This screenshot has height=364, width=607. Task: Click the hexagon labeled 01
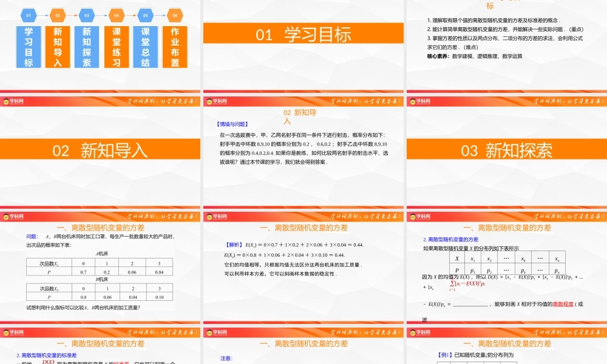[29, 16]
